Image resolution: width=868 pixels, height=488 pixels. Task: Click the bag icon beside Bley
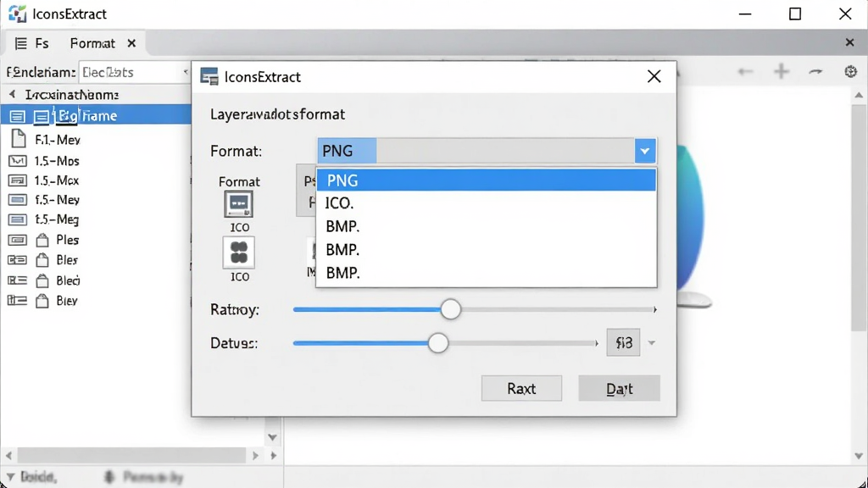42,301
